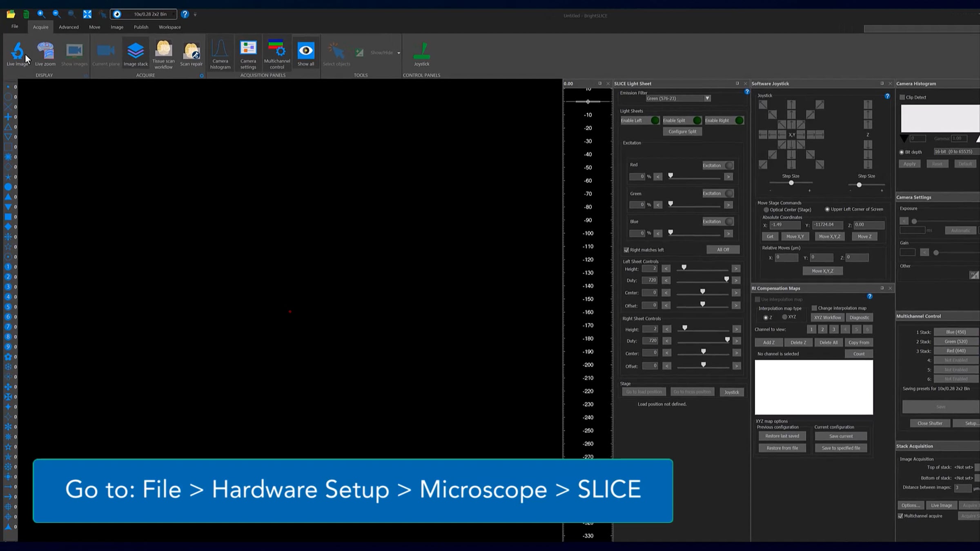Click the zoom out magnifier icon
Screen dimensions: 980x551
56,14
